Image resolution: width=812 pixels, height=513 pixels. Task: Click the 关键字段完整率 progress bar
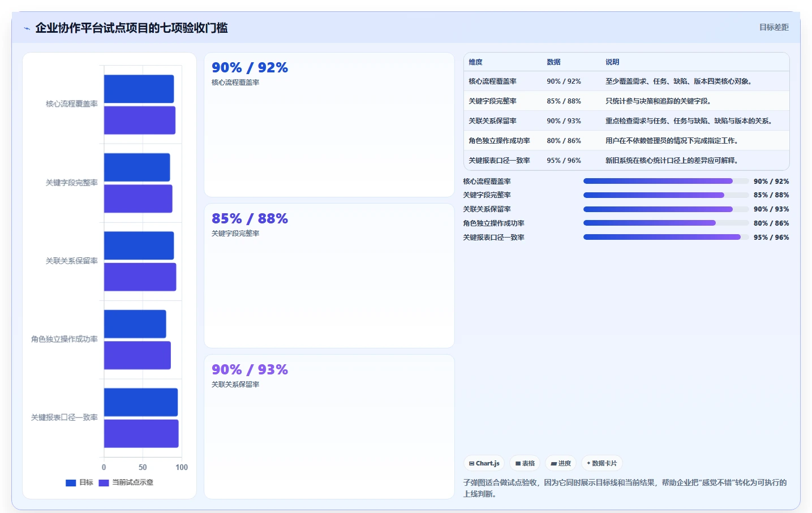[666, 195]
